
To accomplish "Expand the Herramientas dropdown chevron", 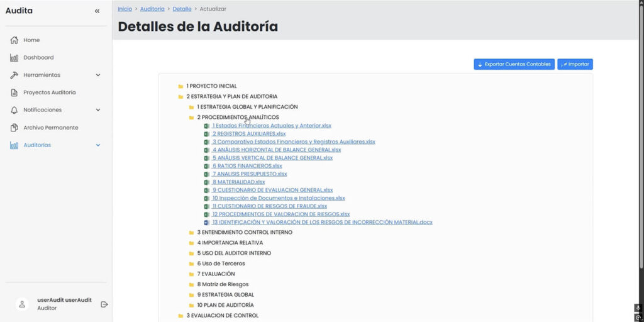I will click(97, 75).
